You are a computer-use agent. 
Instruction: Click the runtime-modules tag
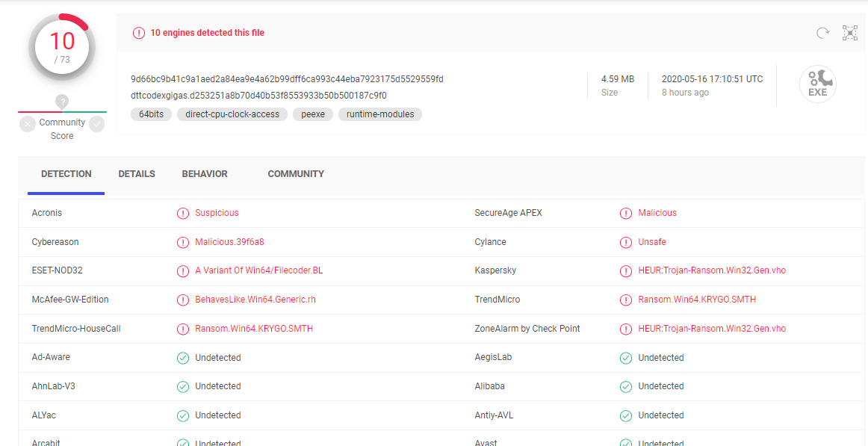click(380, 114)
